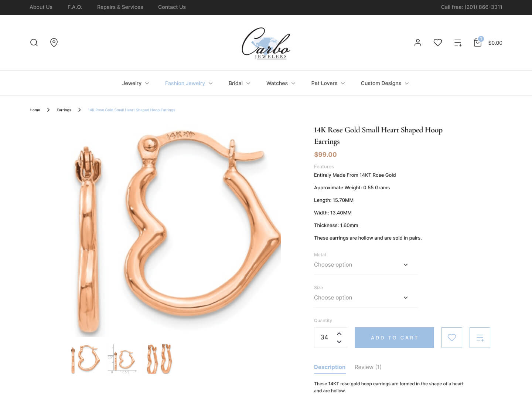Expand the Size option dropdown

pyautogui.click(x=366, y=298)
